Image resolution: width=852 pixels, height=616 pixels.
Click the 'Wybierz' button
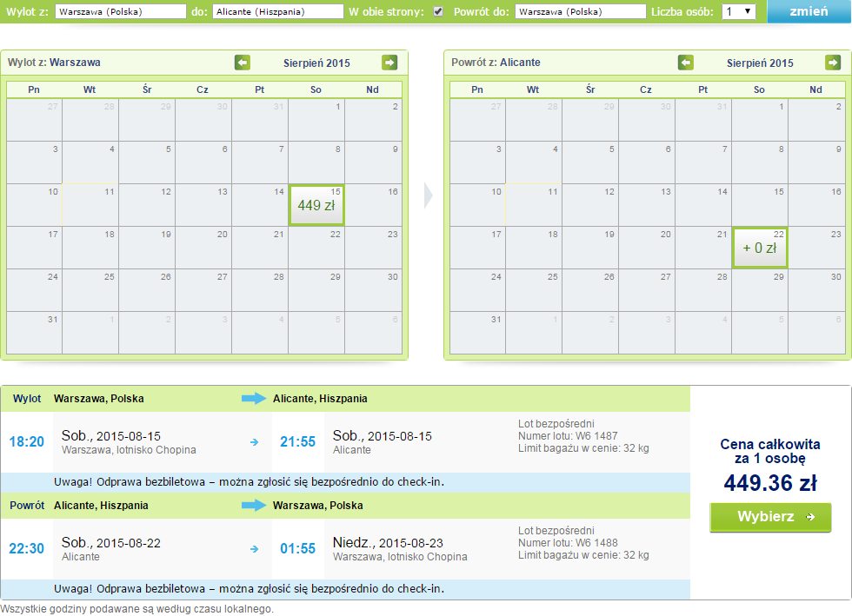[x=770, y=517]
